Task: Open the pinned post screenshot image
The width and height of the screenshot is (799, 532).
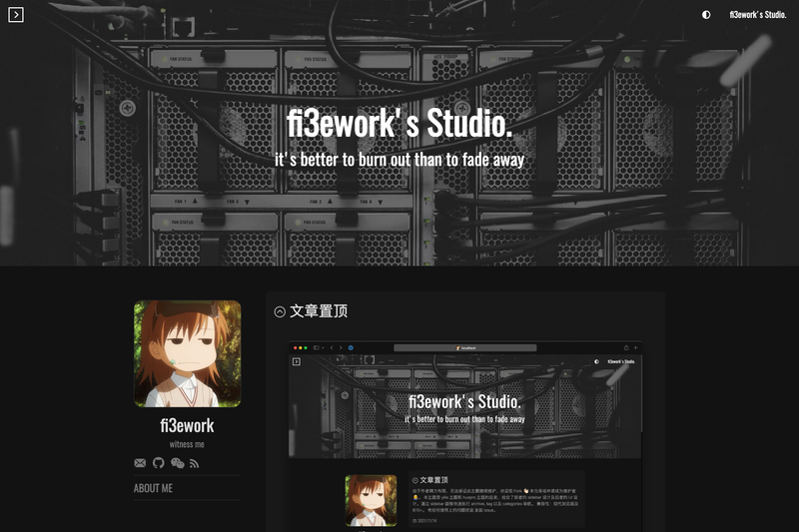Action: point(465,436)
